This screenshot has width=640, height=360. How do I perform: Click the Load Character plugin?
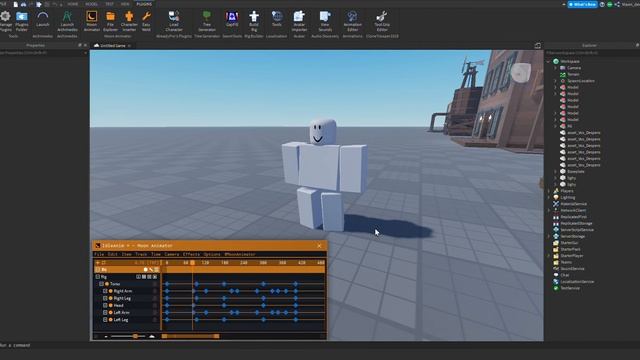click(x=174, y=21)
